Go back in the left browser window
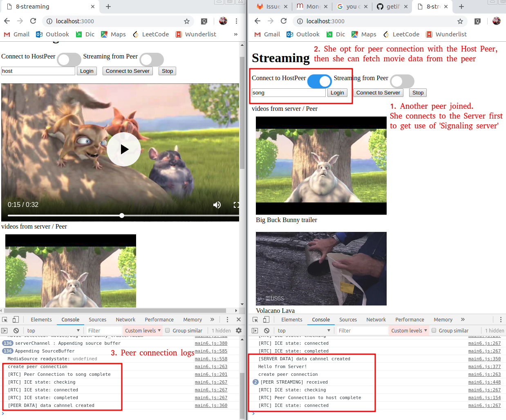 7,21
